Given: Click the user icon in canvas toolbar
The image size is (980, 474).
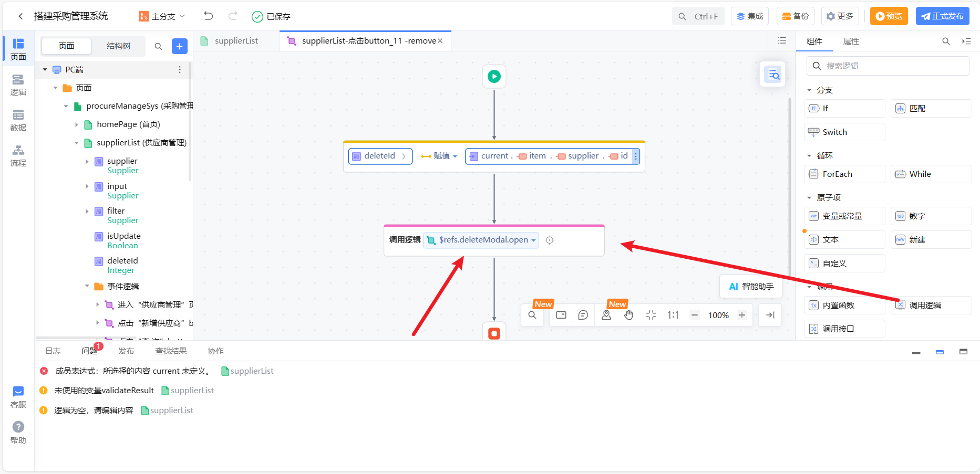Looking at the screenshot, I should coord(606,315).
